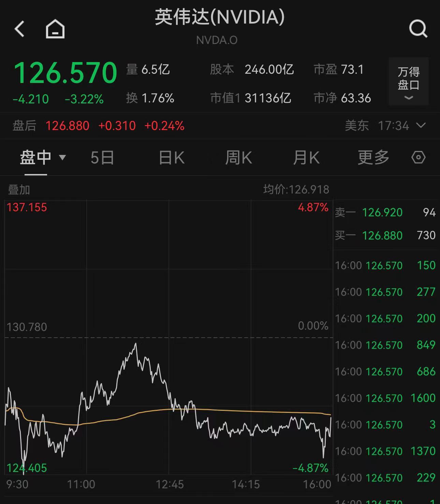Open the 更多 chart options
Viewport: 440px width, 504px height.
click(373, 158)
